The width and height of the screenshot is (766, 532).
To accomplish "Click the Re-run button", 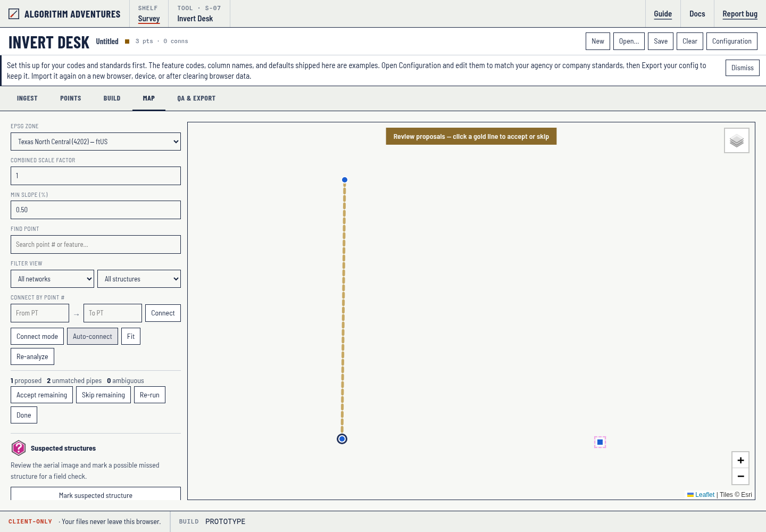I will (x=149, y=395).
